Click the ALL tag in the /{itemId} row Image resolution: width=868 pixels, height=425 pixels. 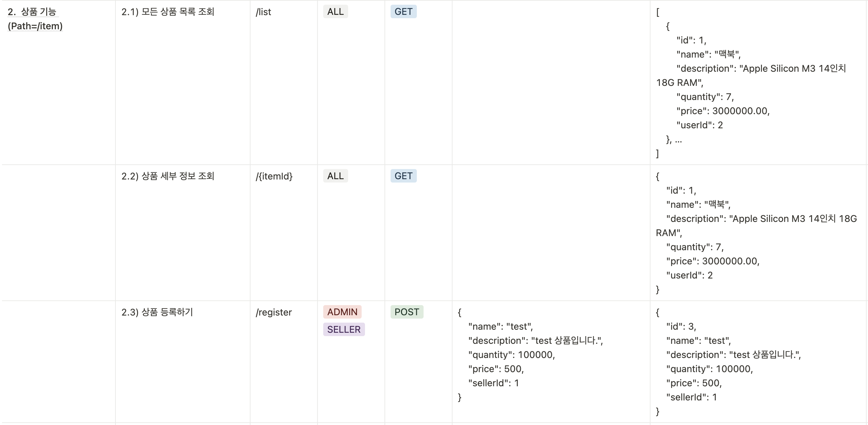[x=335, y=176]
